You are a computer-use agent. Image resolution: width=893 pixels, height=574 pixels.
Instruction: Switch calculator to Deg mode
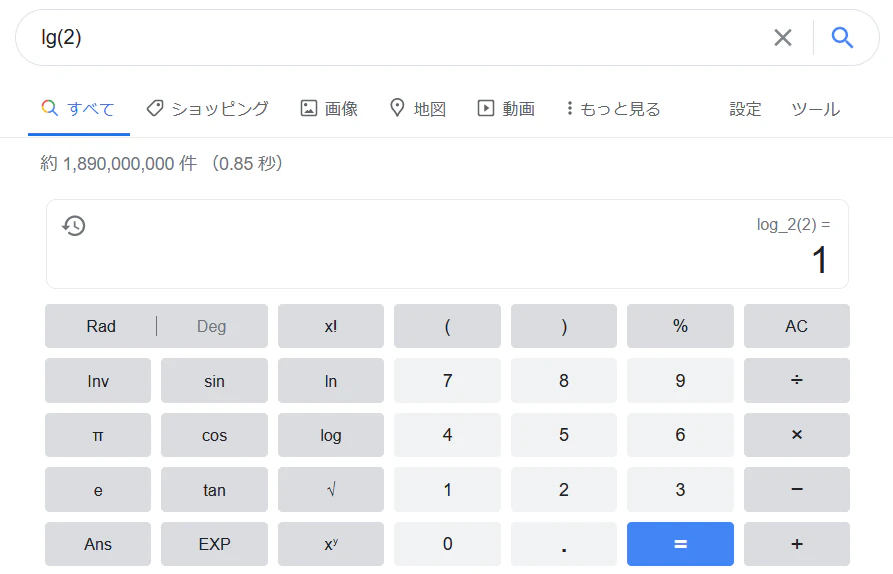(212, 326)
